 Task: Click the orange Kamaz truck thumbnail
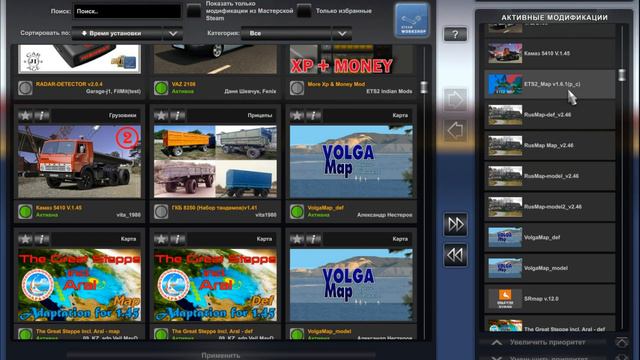79,162
